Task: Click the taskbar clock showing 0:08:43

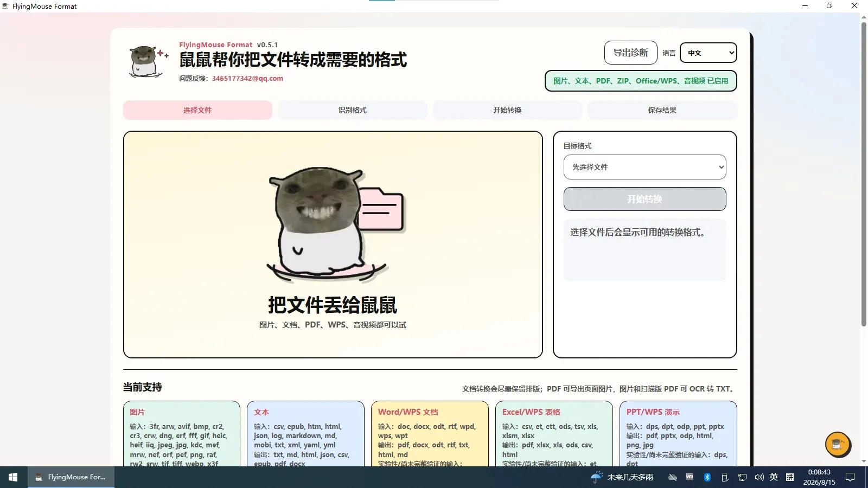Action: [x=819, y=477]
